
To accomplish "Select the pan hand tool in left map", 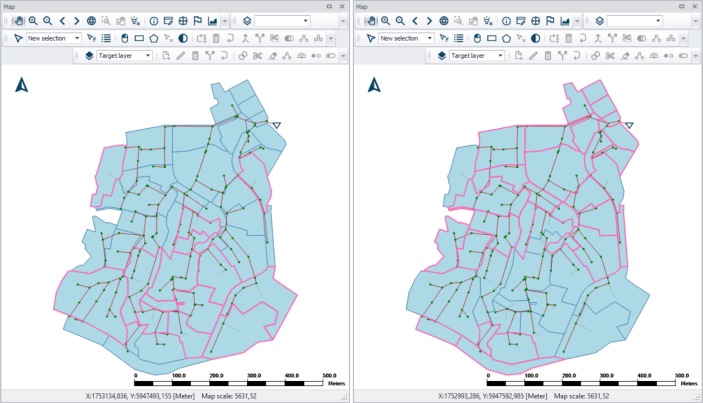I will point(18,21).
